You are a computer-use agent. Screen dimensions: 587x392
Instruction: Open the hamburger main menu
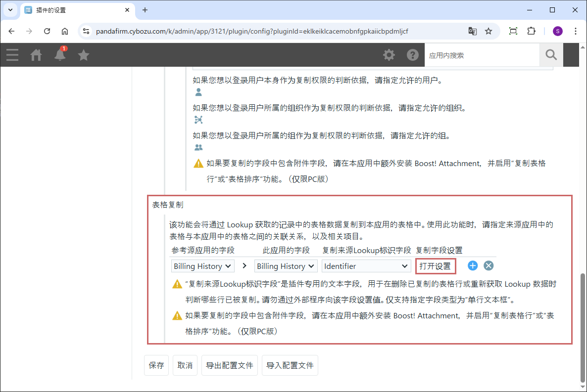[12, 55]
